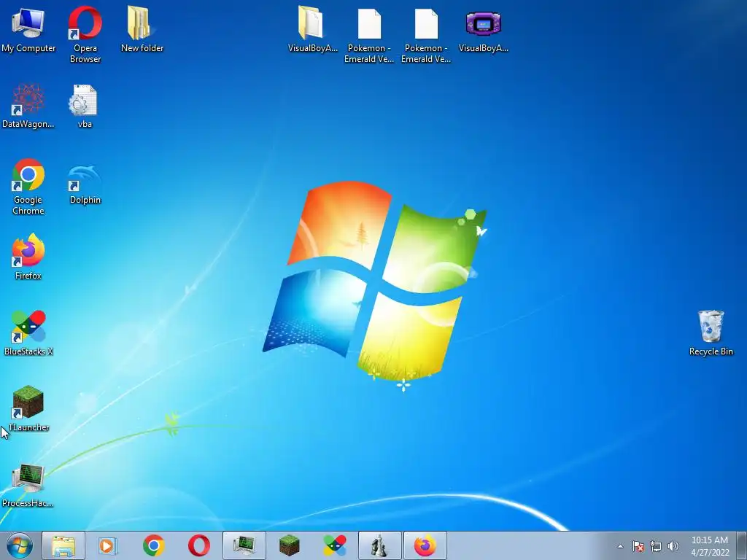Click the Show desktop strip beside the clock
Screen dimensions: 747x560
tap(741, 545)
